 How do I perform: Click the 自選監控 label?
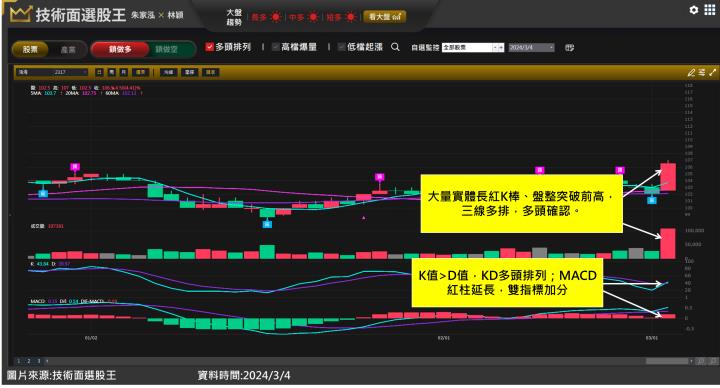[426, 47]
